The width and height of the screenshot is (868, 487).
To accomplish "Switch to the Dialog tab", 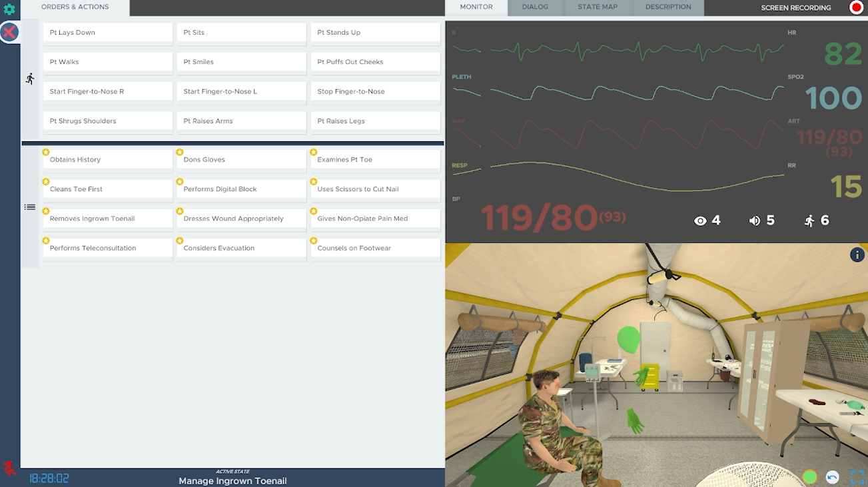I will click(x=535, y=7).
